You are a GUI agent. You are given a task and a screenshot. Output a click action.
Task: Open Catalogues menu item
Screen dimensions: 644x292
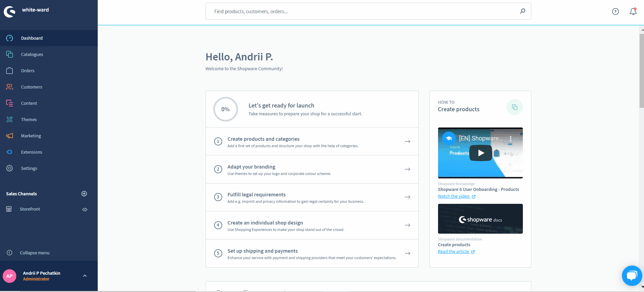tap(49, 54)
